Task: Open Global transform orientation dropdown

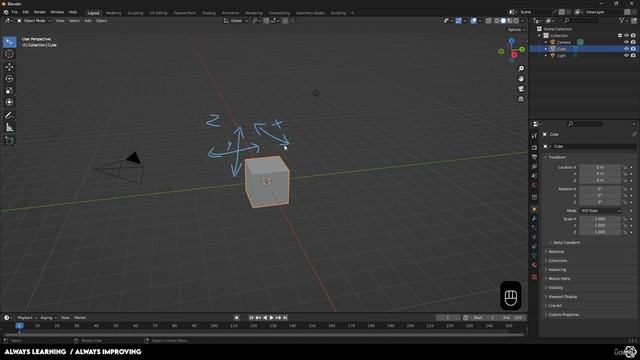Action: coord(236,21)
